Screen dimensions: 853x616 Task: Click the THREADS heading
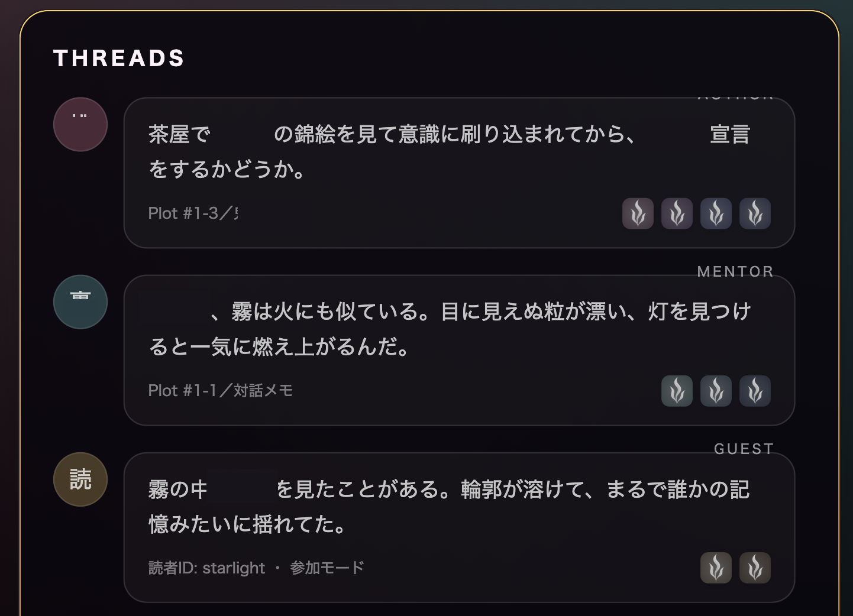click(x=119, y=58)
